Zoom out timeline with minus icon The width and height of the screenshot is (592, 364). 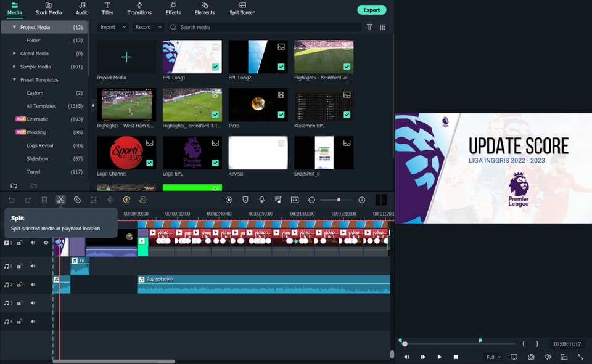point(311,200)
